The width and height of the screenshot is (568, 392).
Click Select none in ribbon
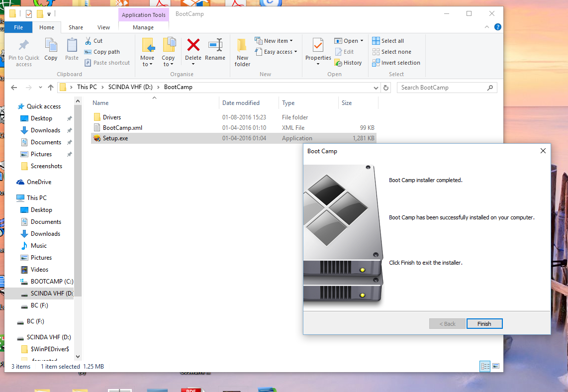coord(391,52)
